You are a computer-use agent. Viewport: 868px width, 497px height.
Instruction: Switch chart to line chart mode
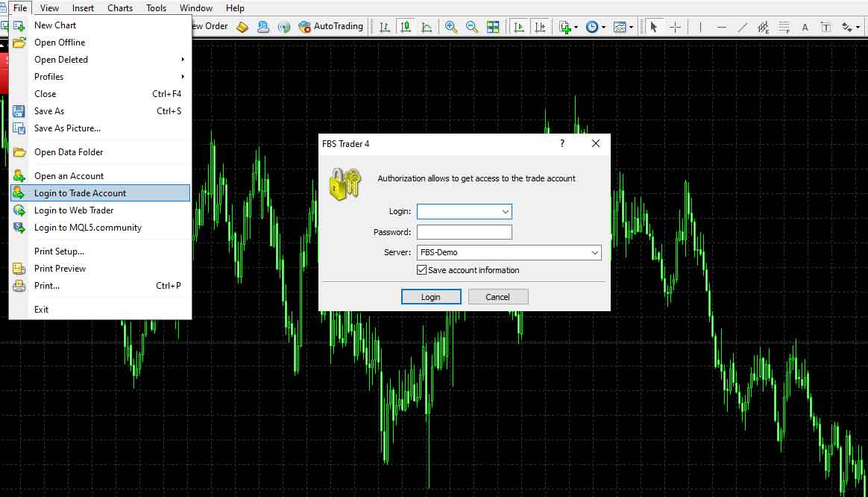tap(427, 27)
